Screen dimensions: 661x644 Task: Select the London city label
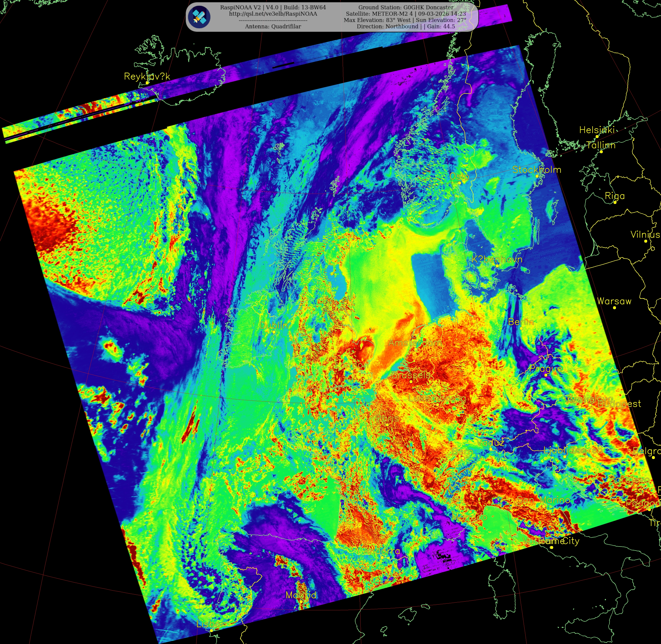click(352, 365)
